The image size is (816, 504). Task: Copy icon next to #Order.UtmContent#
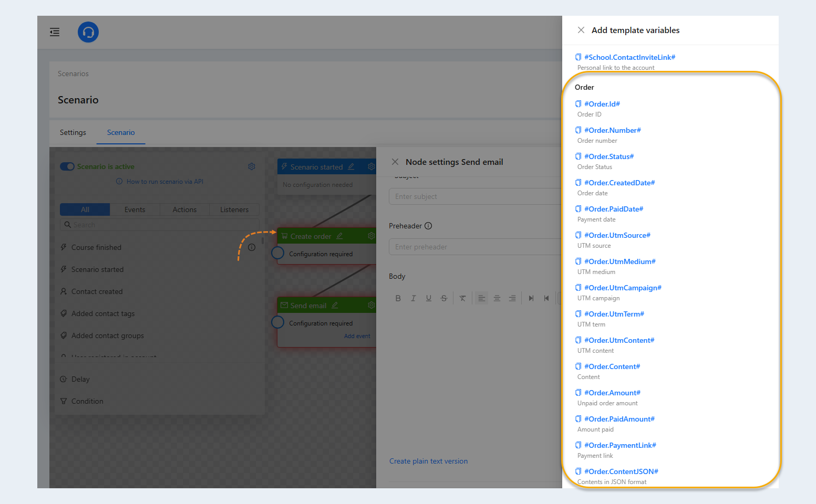pyautogui.click(x=579, y=340)
